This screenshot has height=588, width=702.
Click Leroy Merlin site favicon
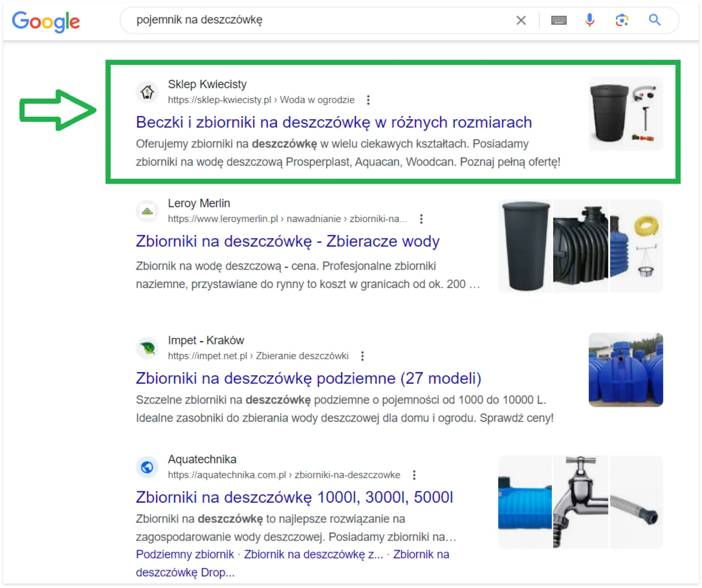[147, 211]
